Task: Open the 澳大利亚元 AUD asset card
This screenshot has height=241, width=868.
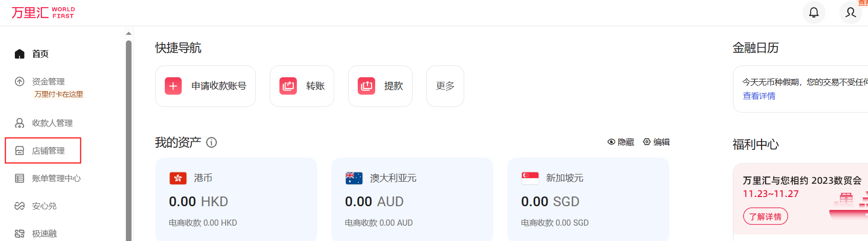Action: (x=412, y=199)
